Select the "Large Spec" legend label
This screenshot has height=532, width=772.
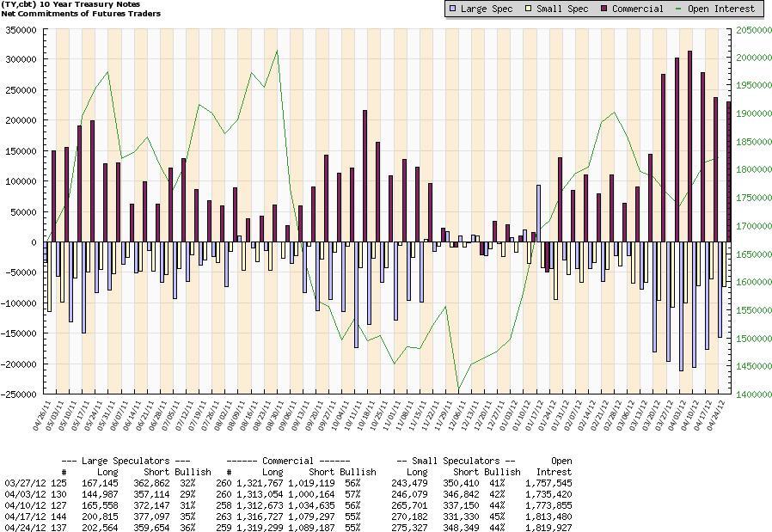(x=487, y=9)
